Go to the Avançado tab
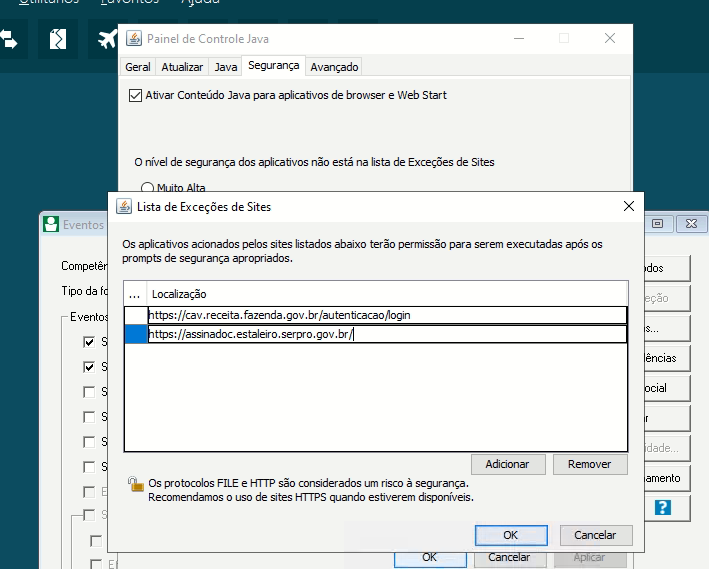 pyautogui.click(x=334, y=67)
